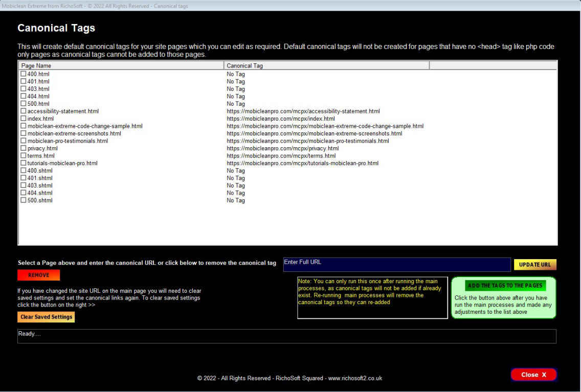The image size is (581, 392).
Task: Tick mobiclean-pro-testimonials.html checkbox
Action: point(24,141)
